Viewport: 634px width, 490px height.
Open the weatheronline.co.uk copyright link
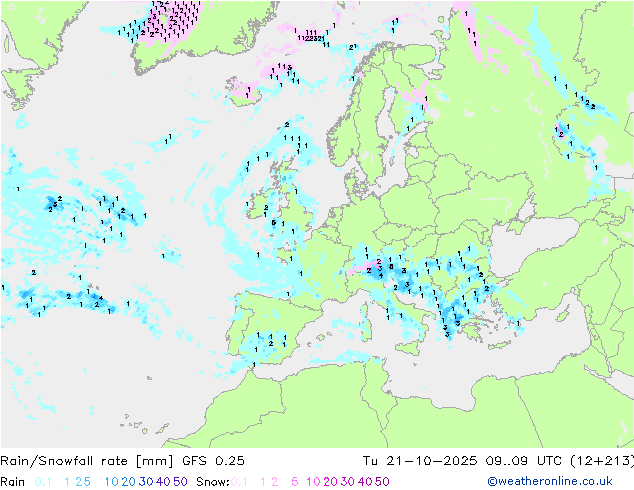[549, 482]
